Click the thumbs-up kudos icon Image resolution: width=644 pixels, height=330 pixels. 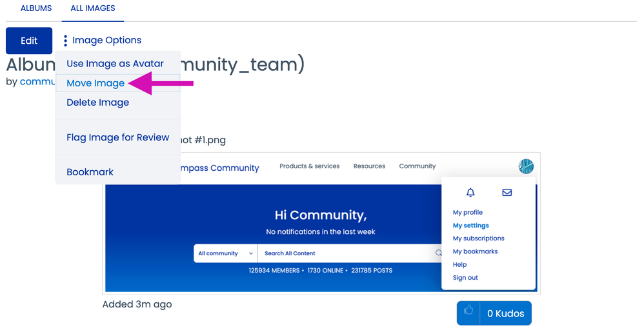click(468, 313)
